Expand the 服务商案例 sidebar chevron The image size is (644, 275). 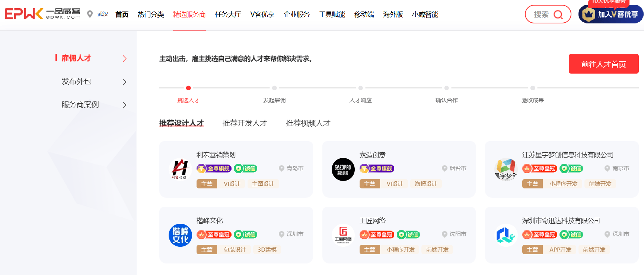pos(125,105)
